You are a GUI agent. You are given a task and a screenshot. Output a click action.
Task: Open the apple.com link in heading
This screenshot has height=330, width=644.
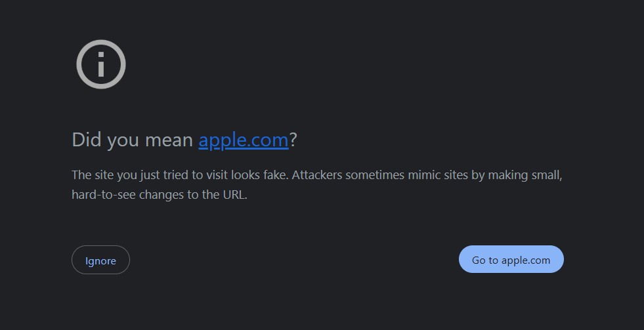click(244, 140)
